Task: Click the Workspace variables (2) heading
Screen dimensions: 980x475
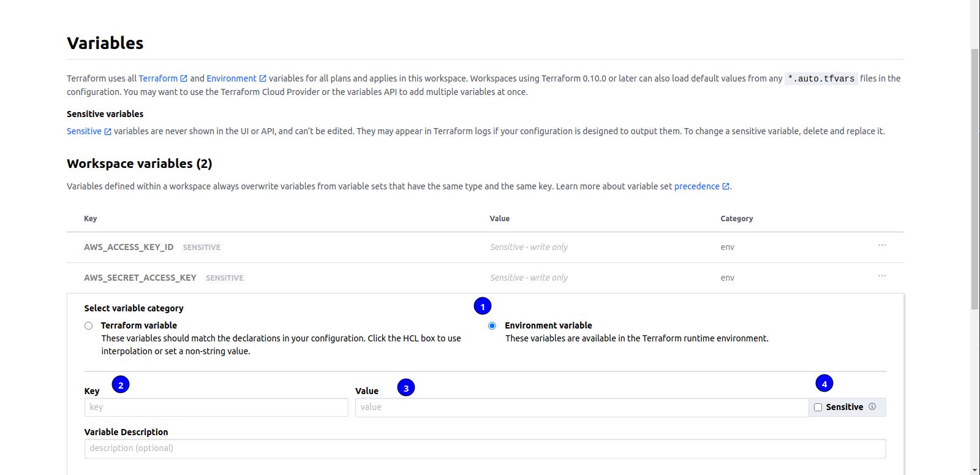Action: [x=140, y=164]
